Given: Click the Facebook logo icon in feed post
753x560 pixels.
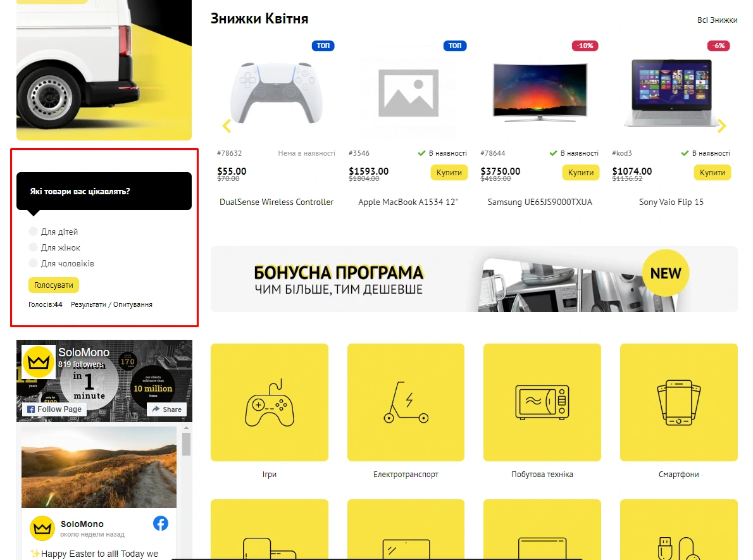Looking at the screenshot, I should tap(161, 523).
